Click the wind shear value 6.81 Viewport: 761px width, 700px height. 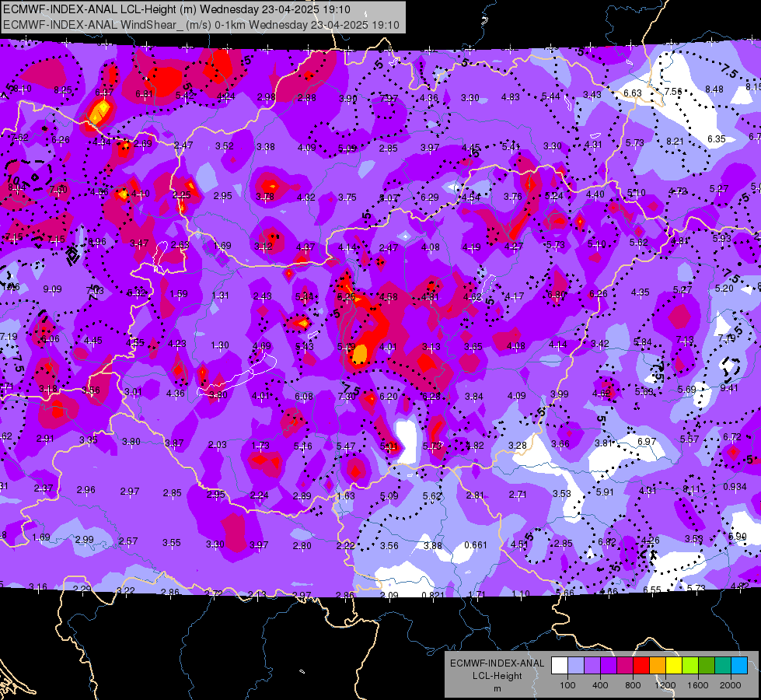tap(144, 94)
